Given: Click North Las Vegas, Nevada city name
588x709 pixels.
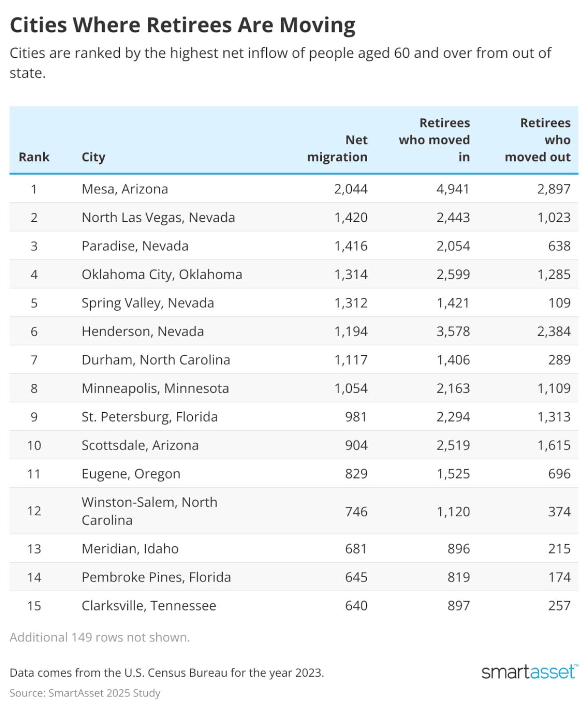Looking at the screenshot, I should coord(158,218).
